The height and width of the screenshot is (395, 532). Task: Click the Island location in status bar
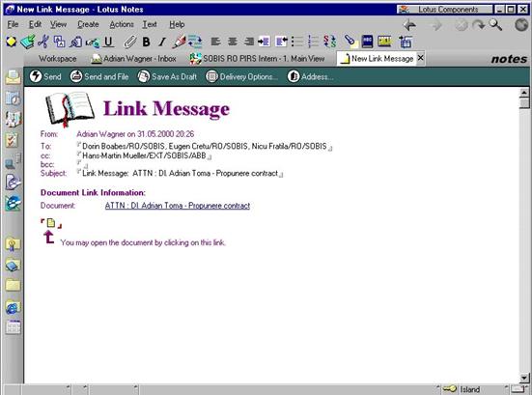coord(470,389)
